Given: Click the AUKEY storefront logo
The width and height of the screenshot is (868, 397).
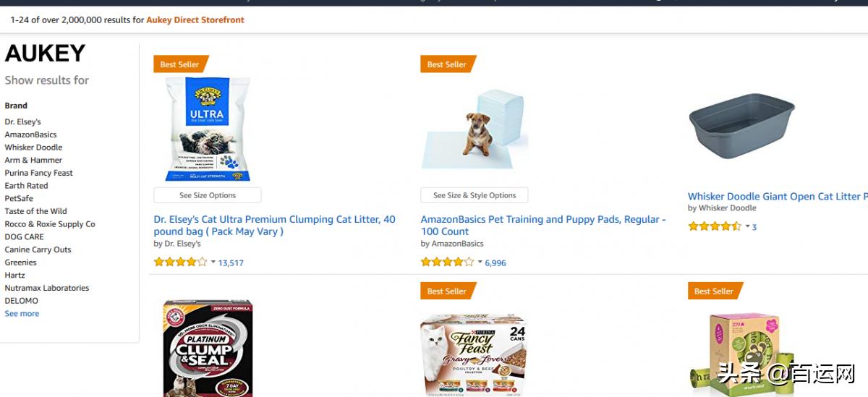Looking at the screenshot, I should pos(45,54).
